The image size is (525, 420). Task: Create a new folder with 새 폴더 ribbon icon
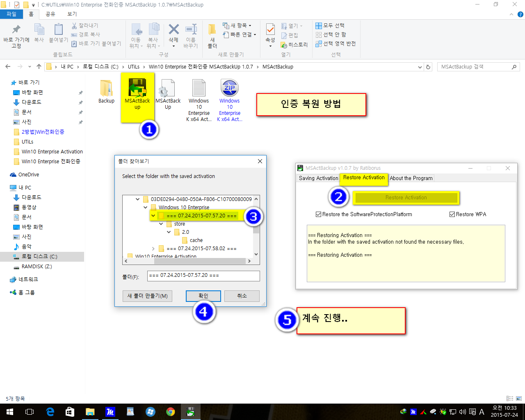212,36
